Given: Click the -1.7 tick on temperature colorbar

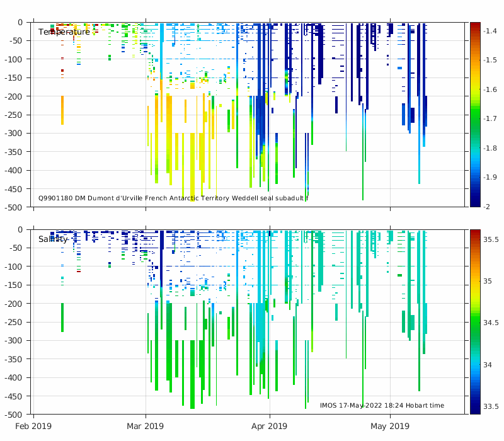Looking at the screenshot, I should 492,118.
